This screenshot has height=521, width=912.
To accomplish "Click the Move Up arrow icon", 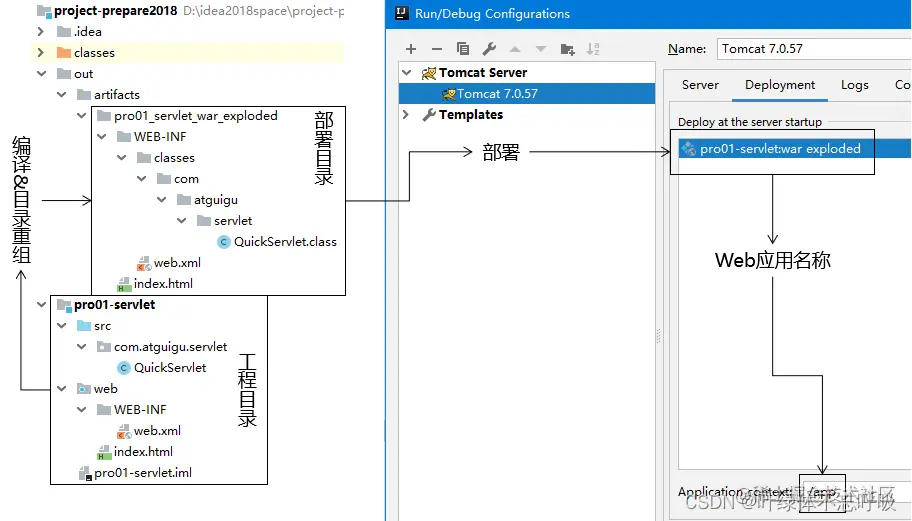I will pos(515,49).
